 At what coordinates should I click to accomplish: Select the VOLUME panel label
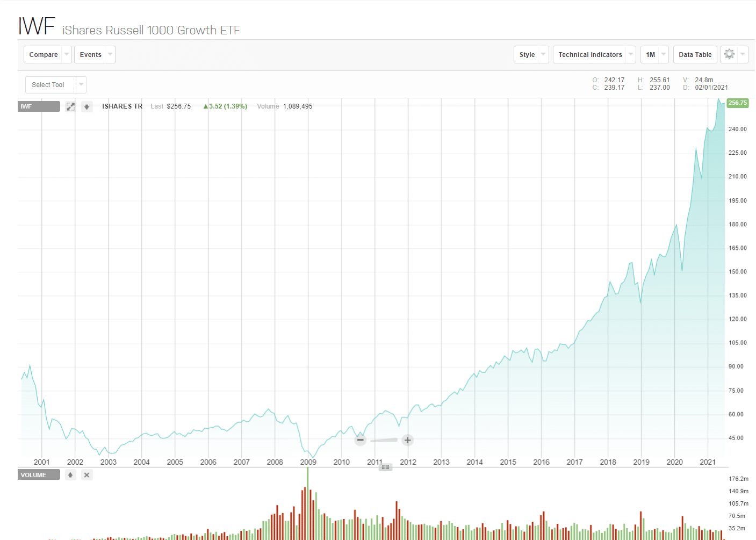point(39,475)
